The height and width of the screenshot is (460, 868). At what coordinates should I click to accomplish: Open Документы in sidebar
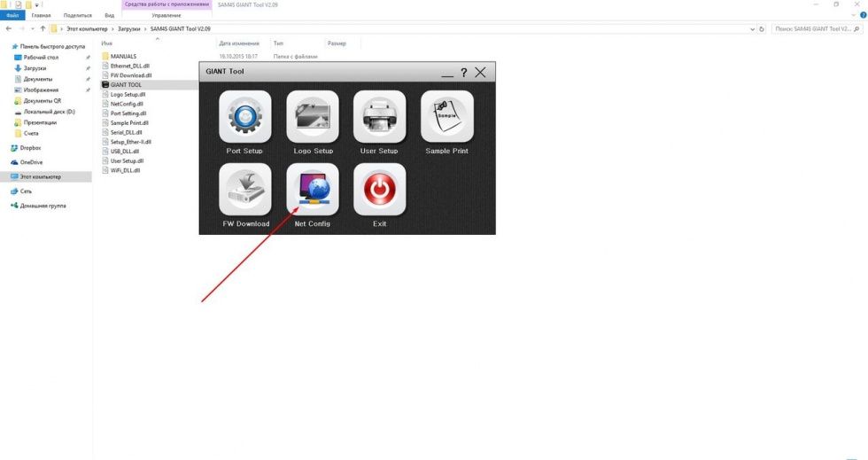34,79
